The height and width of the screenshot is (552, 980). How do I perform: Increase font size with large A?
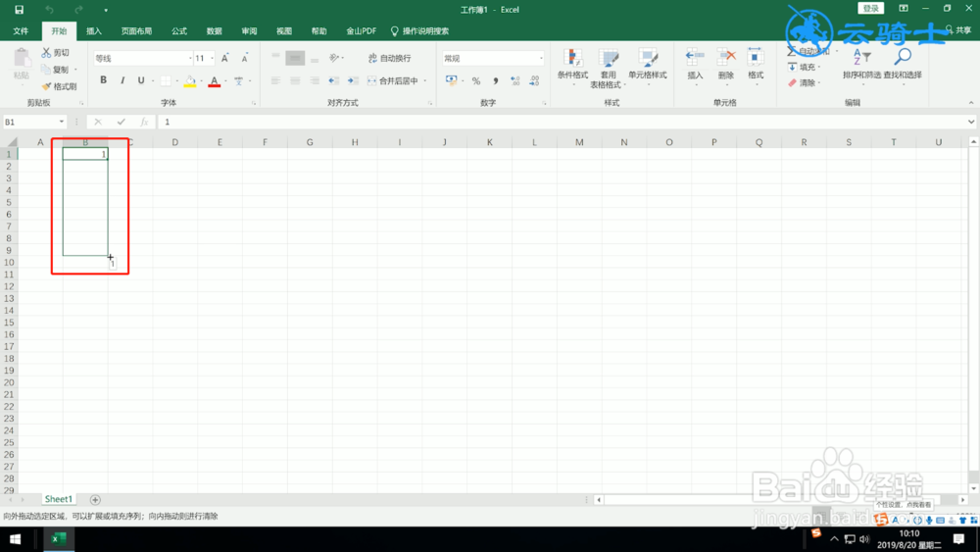tap(225, 58)
